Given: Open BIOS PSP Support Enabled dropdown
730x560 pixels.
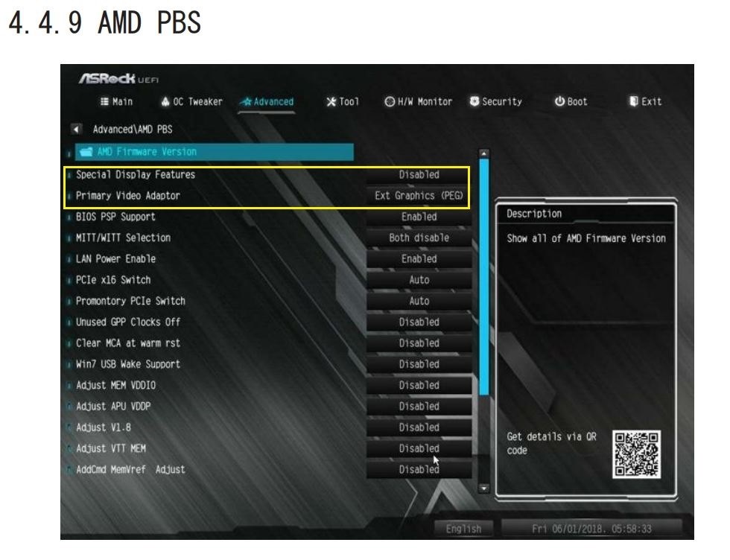Looking at the screenshot, I should [x=419, y=217].
